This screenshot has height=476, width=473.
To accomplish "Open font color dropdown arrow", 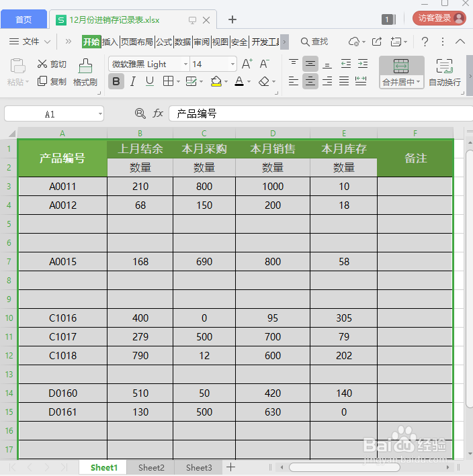I will 249,81.
